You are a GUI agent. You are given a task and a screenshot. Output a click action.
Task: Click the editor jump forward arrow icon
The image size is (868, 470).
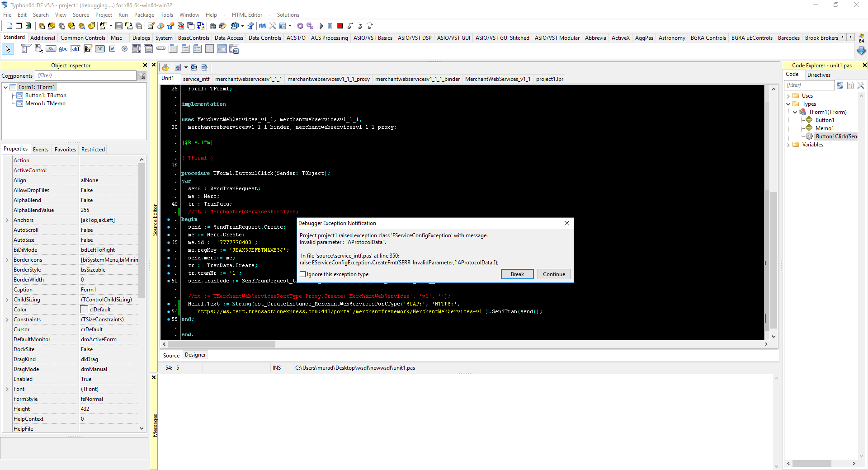204,67
